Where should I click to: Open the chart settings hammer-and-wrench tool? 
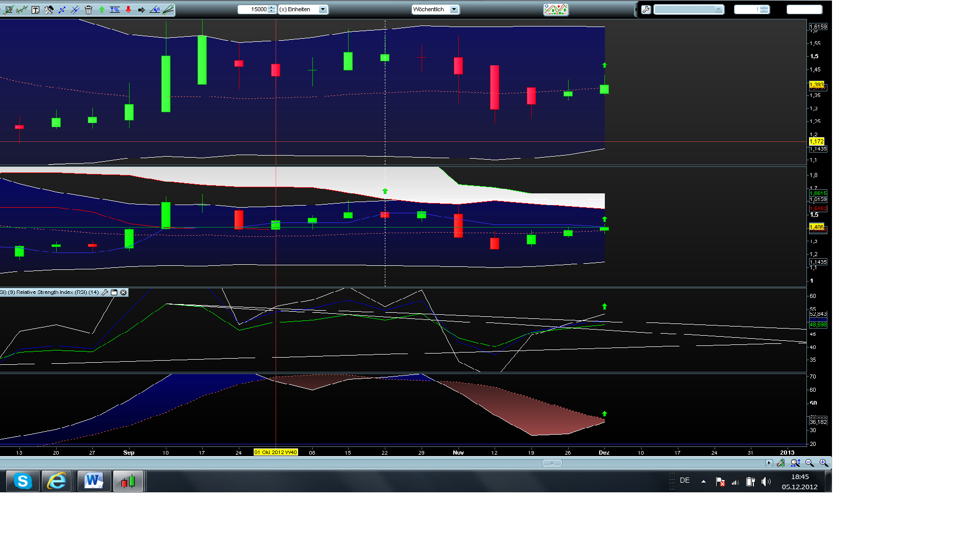coord(48,9)
